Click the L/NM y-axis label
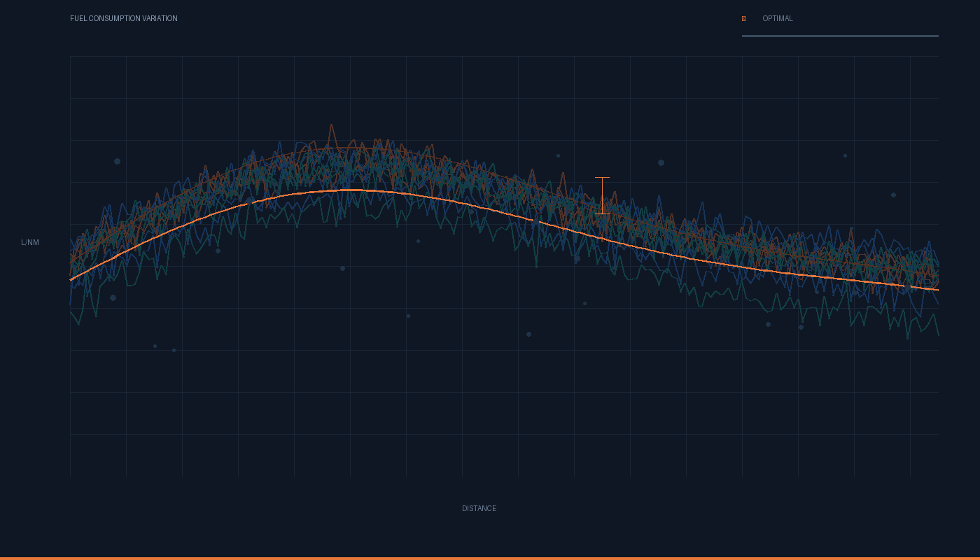This screenshot has width=980, height=560. 30,243
